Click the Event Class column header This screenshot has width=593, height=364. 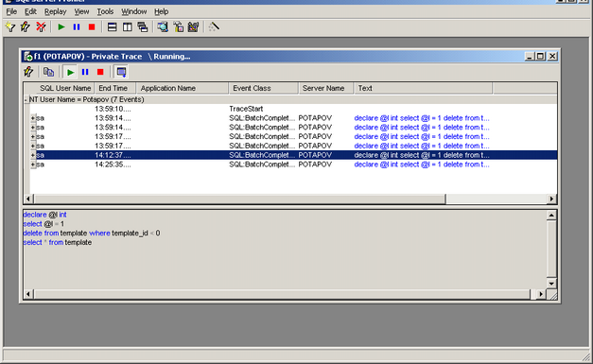click(x=263, y=88)
